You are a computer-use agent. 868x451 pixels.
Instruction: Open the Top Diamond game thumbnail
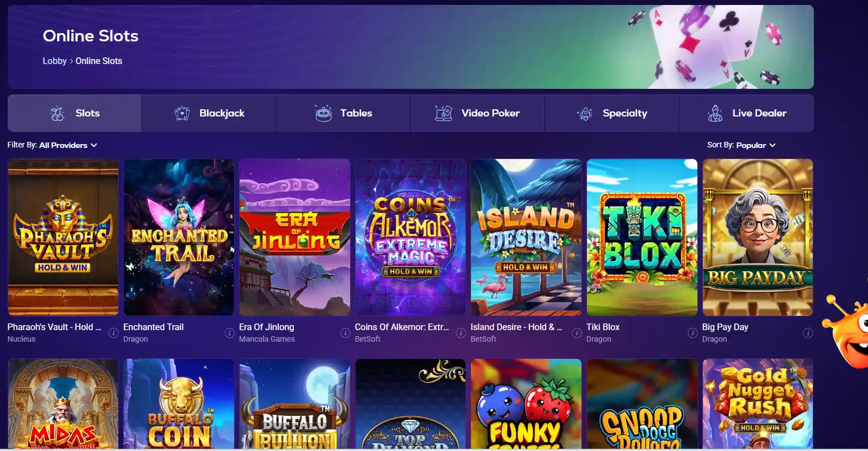tap(410, 404)
